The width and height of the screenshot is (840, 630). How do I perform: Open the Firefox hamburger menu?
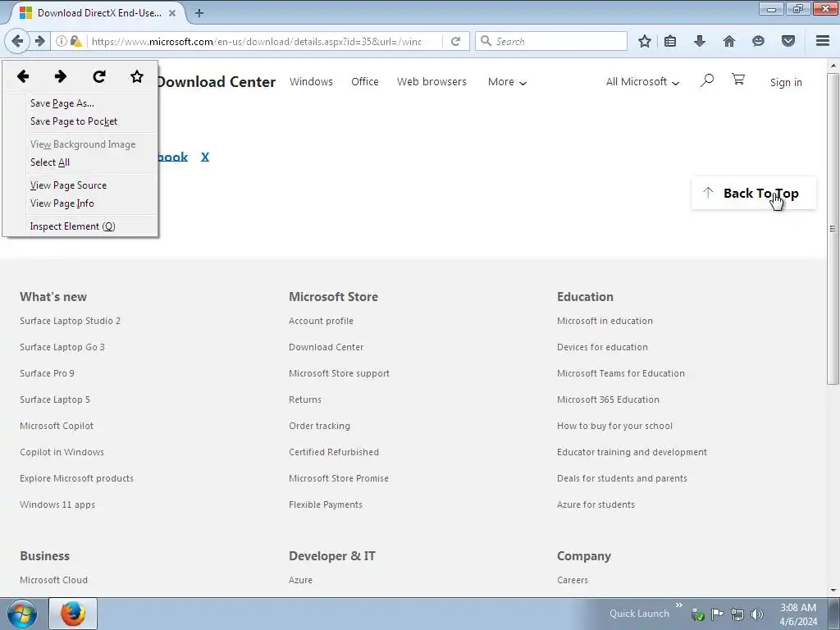coord(823,41)
